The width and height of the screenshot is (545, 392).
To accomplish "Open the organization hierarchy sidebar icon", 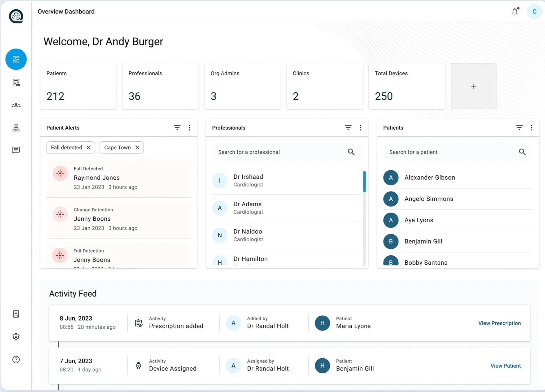I will [x=16, y=128].
